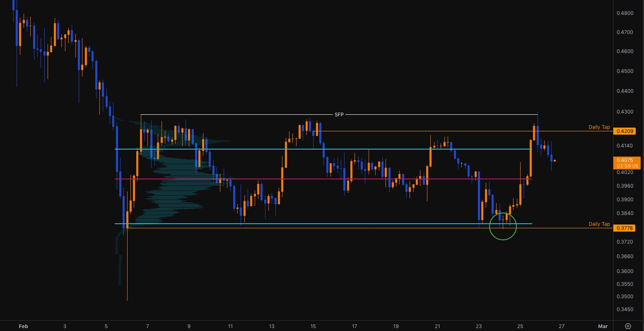Click the 0.4300 price axis label

click(x=625, y=112)
